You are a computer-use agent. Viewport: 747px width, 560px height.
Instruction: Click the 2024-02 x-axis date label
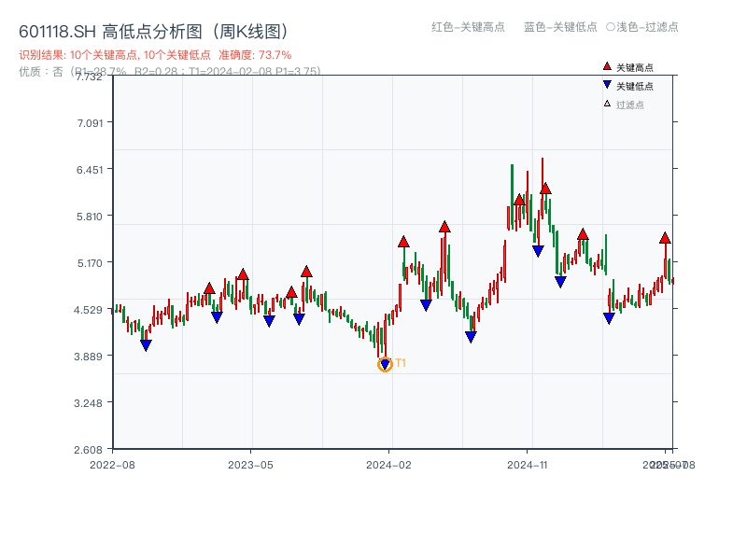click(x=389, y=464)
